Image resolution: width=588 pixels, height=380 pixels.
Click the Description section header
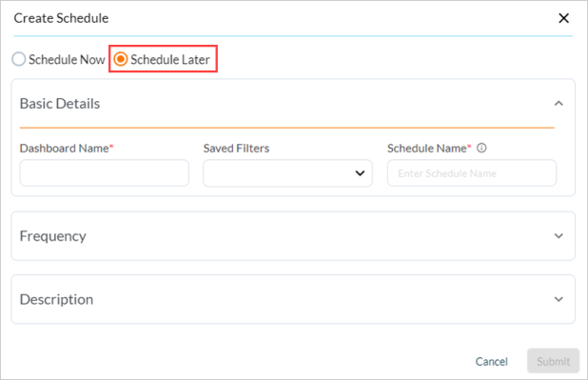tap(293, 299)
